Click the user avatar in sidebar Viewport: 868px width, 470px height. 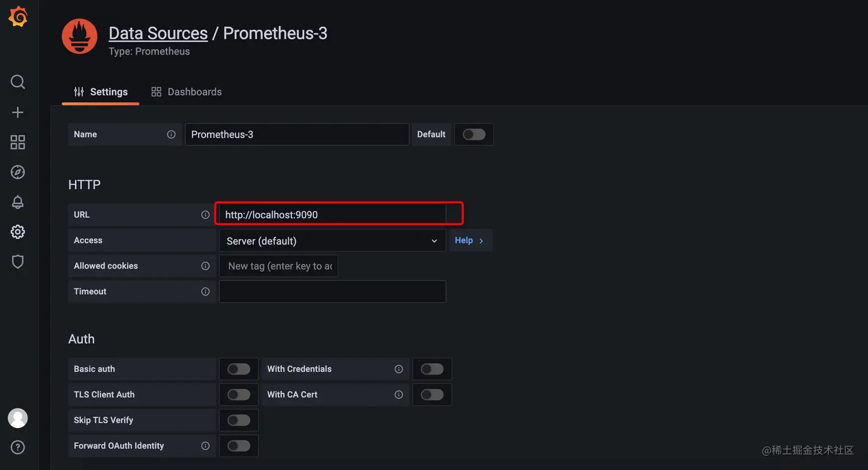18,418
